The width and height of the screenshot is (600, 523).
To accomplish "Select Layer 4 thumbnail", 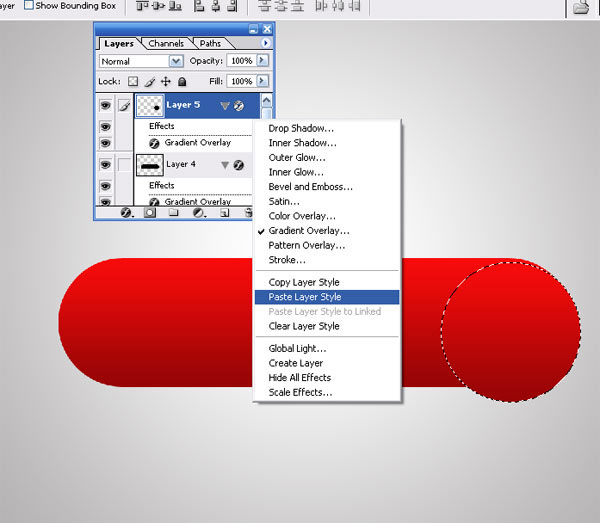I will click(149, 164).
